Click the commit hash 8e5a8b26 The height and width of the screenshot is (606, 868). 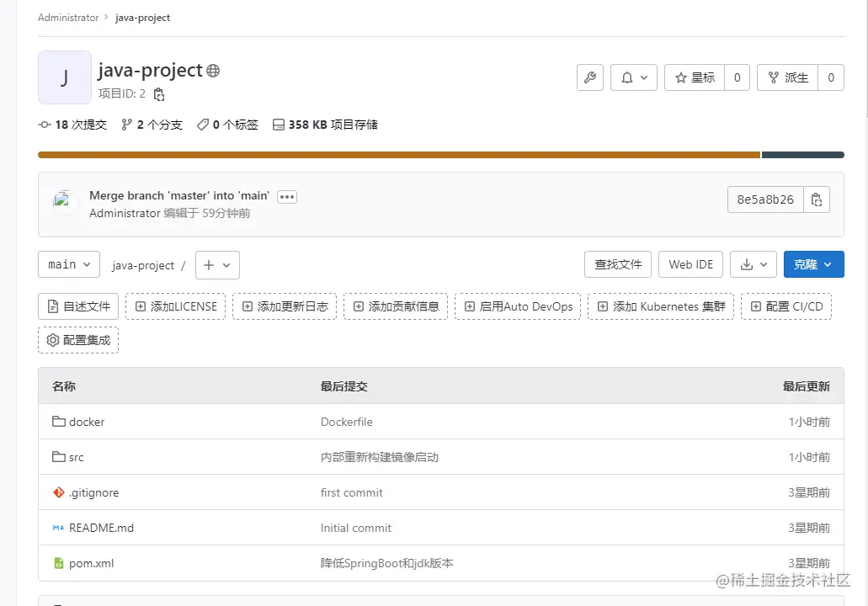(x=765, y=199)
